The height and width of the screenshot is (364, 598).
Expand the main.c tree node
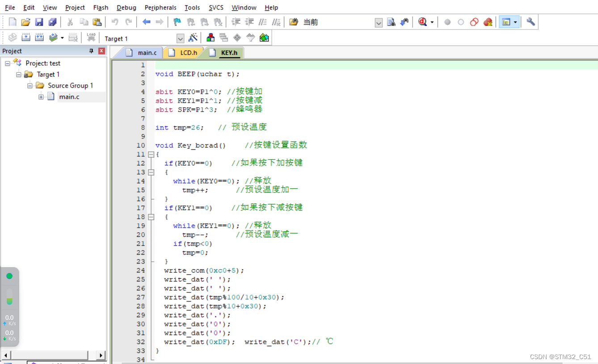41,97
